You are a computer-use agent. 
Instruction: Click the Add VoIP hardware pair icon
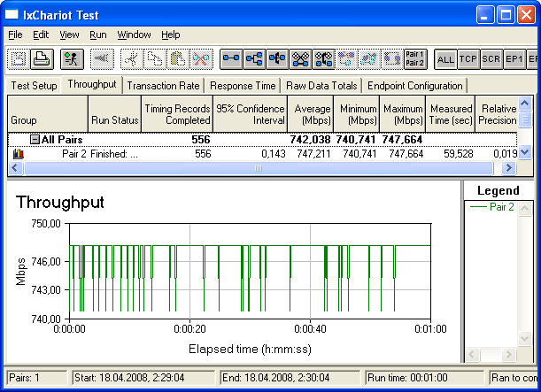pos(324,59)
